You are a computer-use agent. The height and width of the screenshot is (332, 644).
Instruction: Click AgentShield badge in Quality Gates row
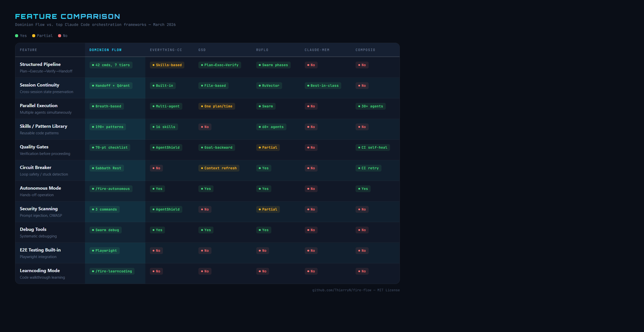(166, 148)
